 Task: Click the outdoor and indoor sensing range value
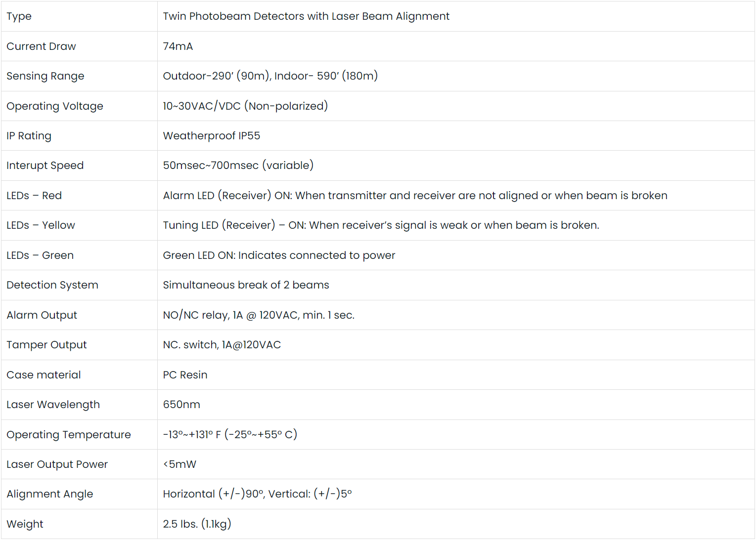point(270,76)
